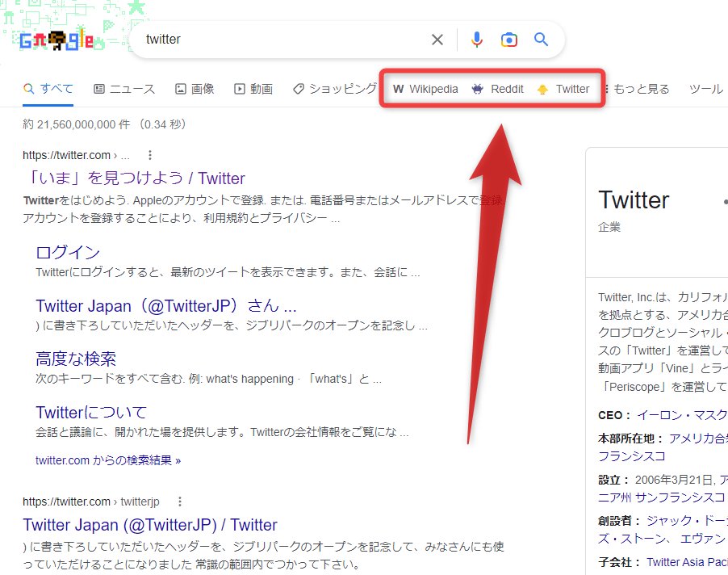728x575 pixels.
Task: Click result count text 約 21,560,000,000 件
Action: (x=77, y=124)
